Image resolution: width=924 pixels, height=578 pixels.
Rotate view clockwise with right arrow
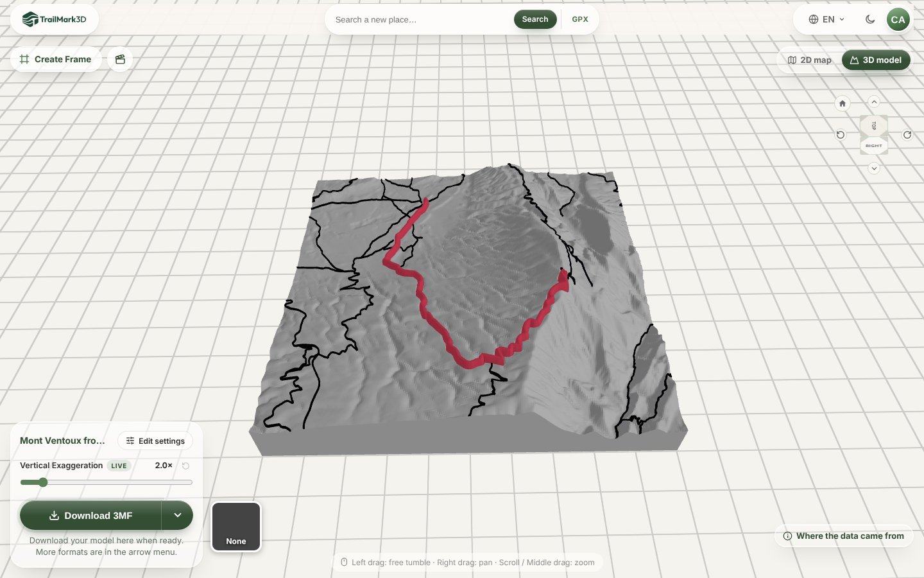point(907,135)
